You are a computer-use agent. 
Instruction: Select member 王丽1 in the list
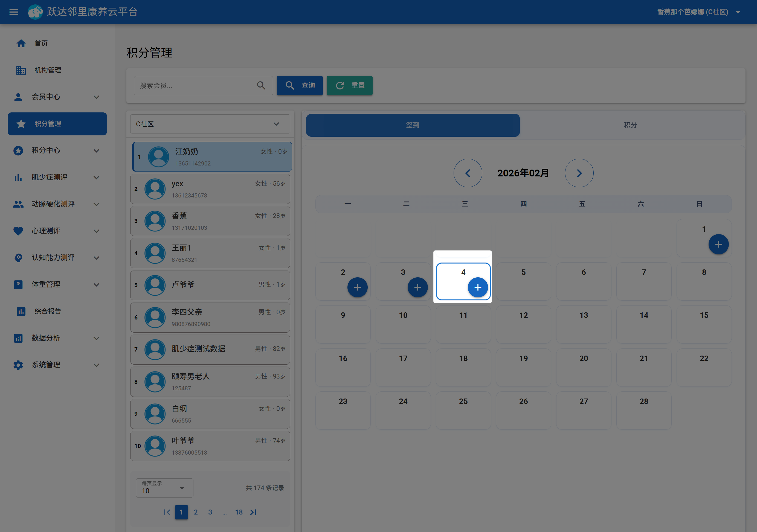click(210, 253)
